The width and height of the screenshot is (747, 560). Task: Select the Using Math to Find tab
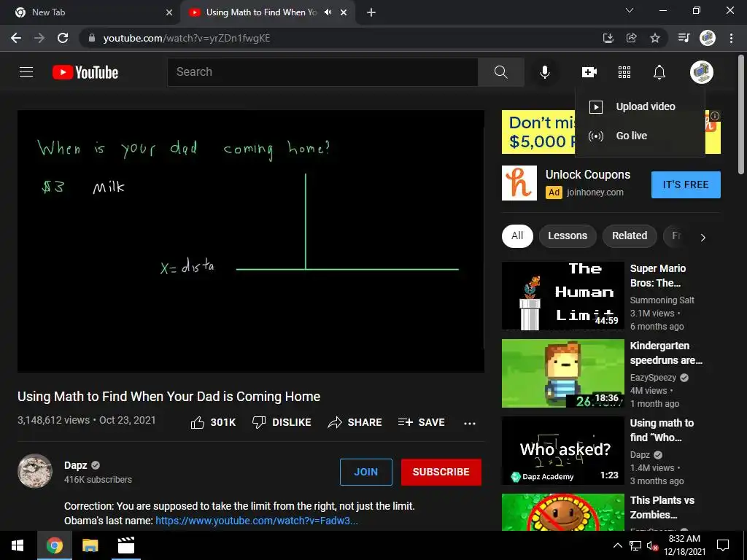coord(268,12)
